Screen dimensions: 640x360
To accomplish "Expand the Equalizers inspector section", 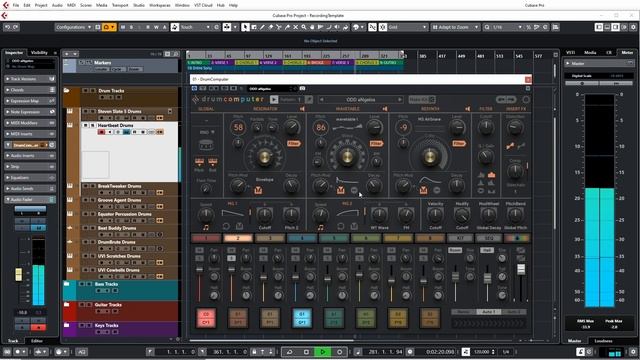I will [29, 178].
